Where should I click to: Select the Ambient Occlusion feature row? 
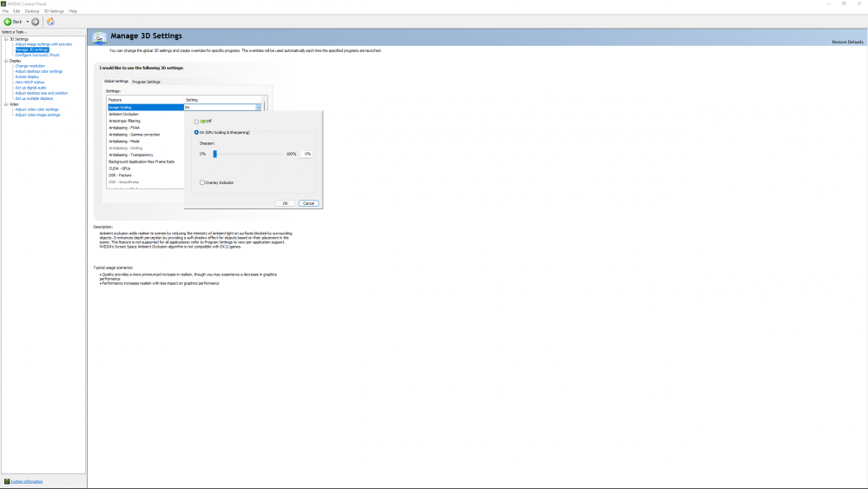click(x=146, y=114)
